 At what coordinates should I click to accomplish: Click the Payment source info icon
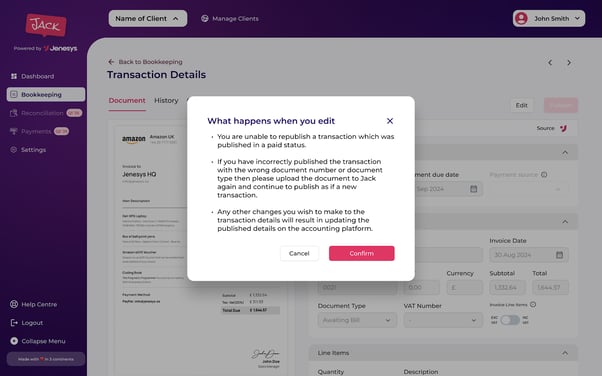pos(544,175)
